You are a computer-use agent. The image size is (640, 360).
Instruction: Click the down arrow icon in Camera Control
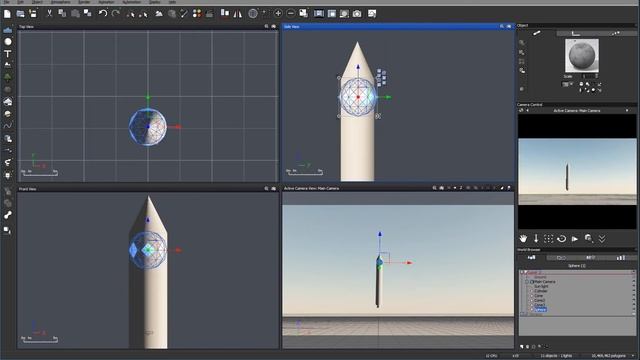[x=536, y=239]
